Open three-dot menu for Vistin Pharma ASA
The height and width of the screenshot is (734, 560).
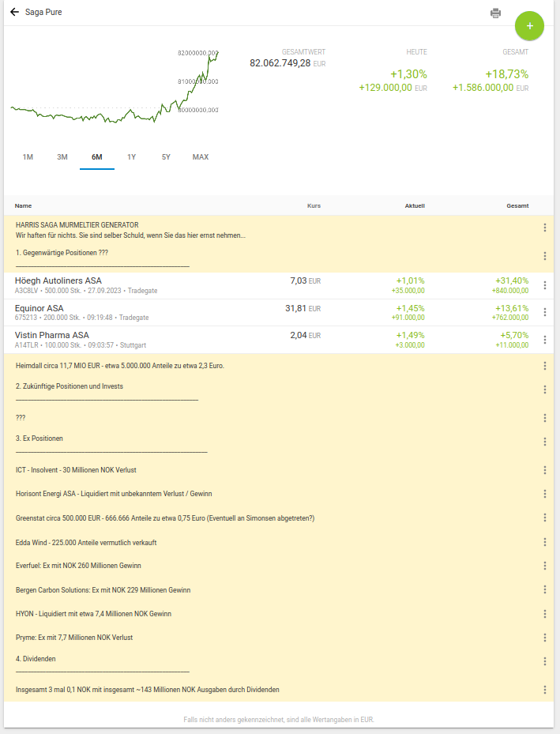coord(544,340)
